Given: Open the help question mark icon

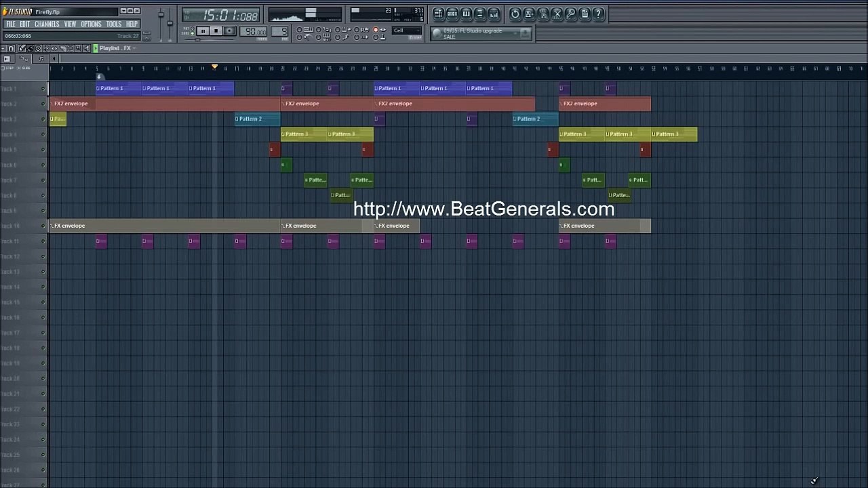Looking at the screenshot, I should point(598,14).
